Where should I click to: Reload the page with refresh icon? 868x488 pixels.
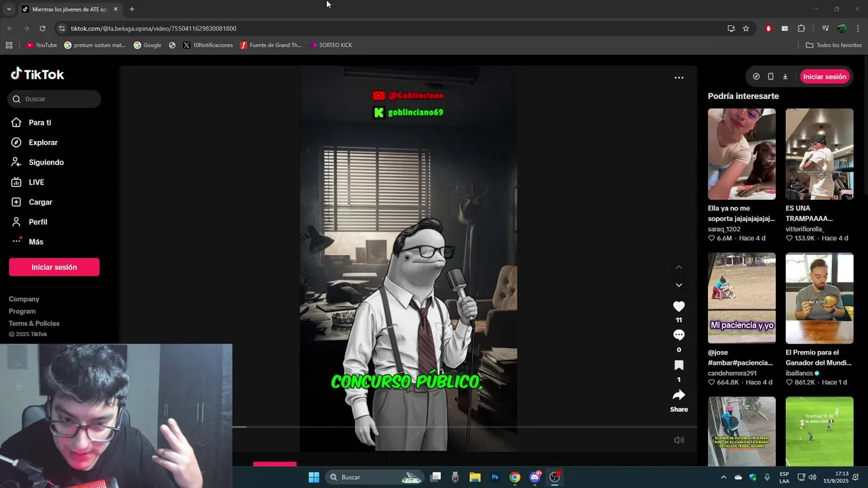(x=42, y=28)
